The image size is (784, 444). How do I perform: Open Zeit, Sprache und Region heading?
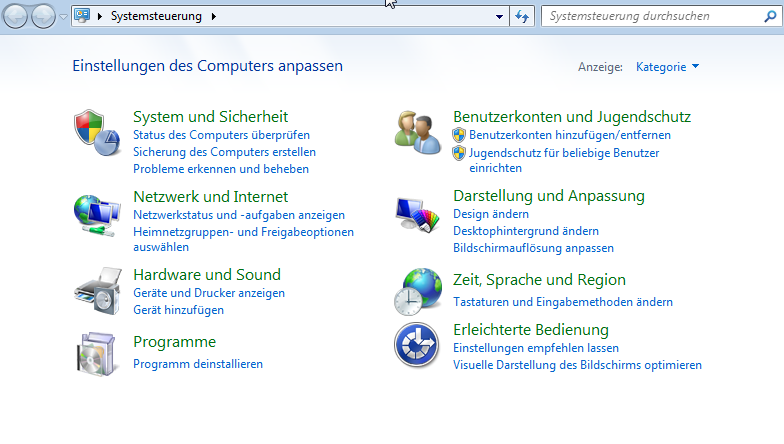tap(540, 280)
